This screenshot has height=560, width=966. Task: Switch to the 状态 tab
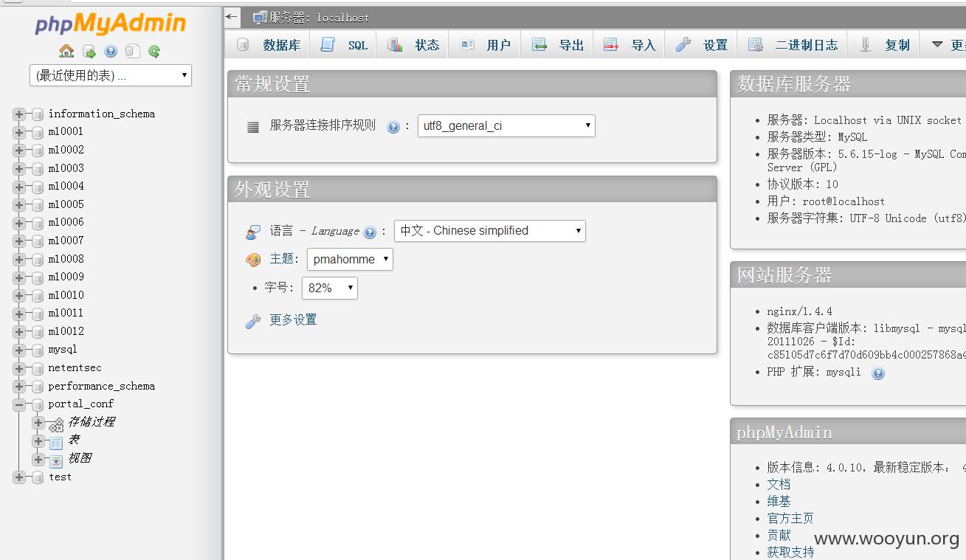click(x=413, y=45)
